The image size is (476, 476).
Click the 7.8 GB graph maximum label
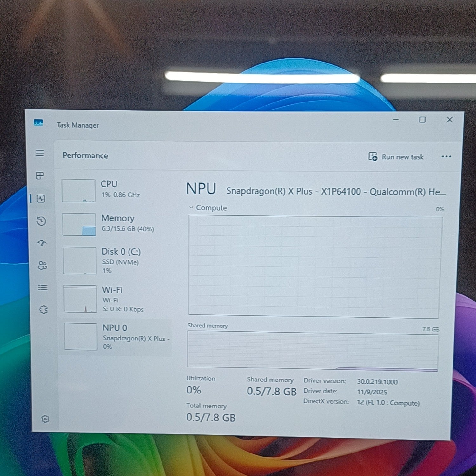(x=431, y=329)
